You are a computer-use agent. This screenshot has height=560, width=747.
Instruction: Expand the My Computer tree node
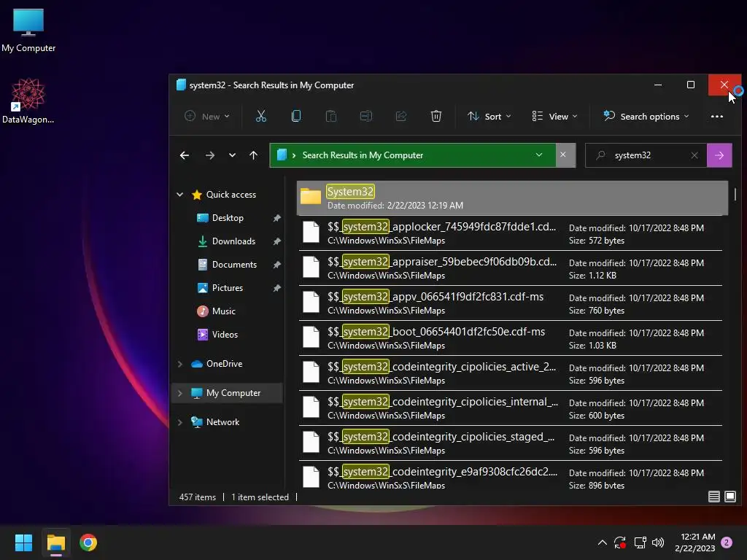pyautogui.click(x=180, y=393)
